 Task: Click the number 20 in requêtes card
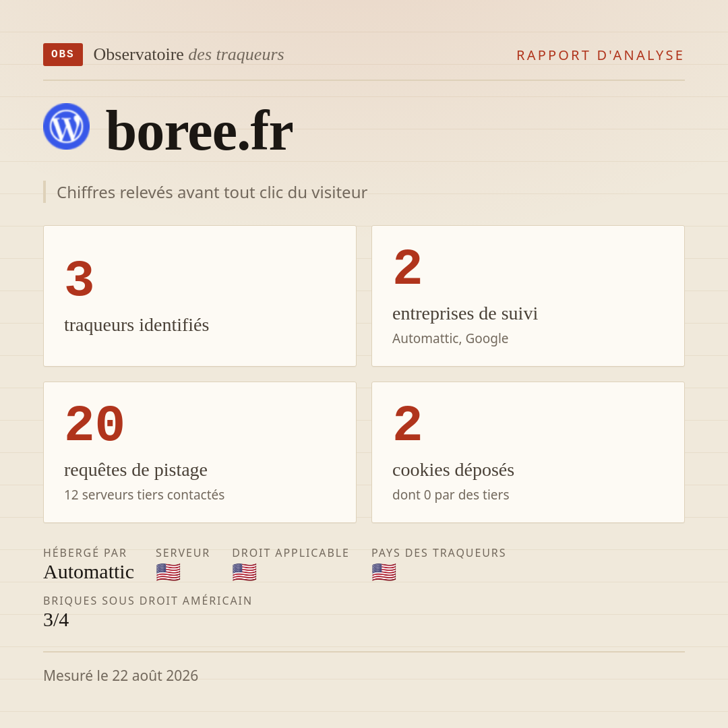click(95, 424)
